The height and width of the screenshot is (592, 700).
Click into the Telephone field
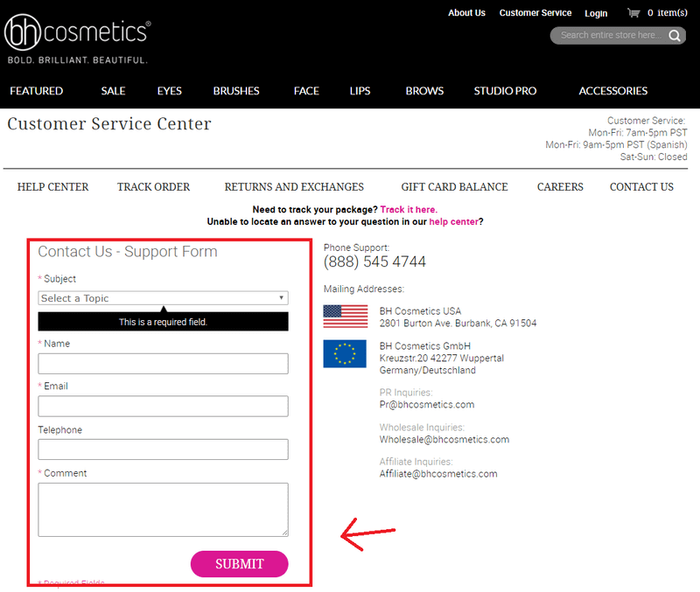coord(163,449)
